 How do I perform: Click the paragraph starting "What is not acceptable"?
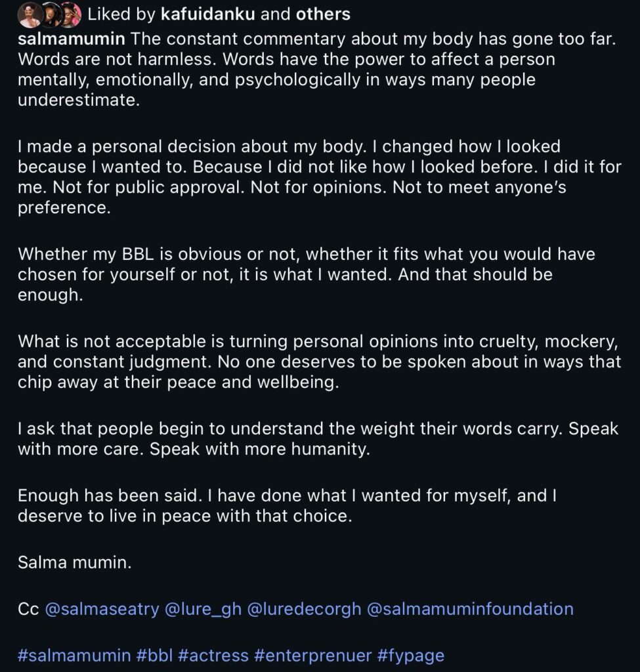[319, 361]
